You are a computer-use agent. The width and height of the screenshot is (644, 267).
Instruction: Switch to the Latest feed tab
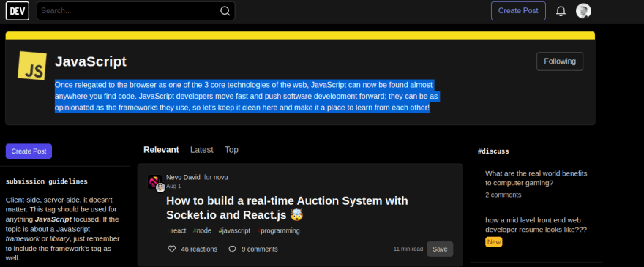202,150
